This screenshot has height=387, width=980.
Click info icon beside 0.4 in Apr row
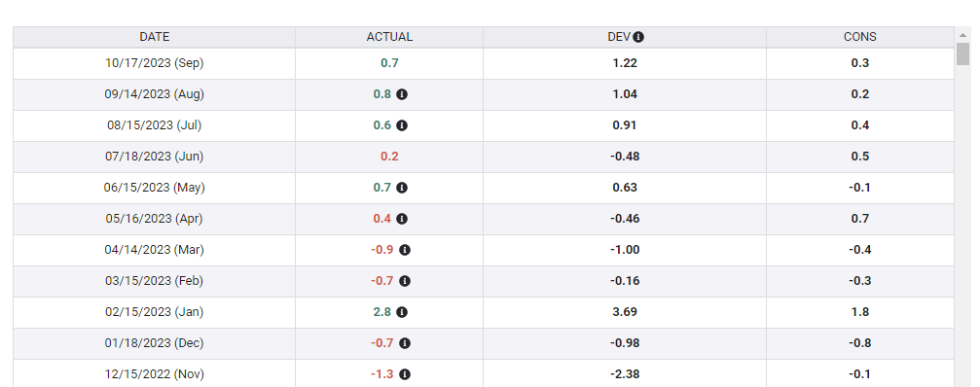pyautogui.click(x=402, y=219)
